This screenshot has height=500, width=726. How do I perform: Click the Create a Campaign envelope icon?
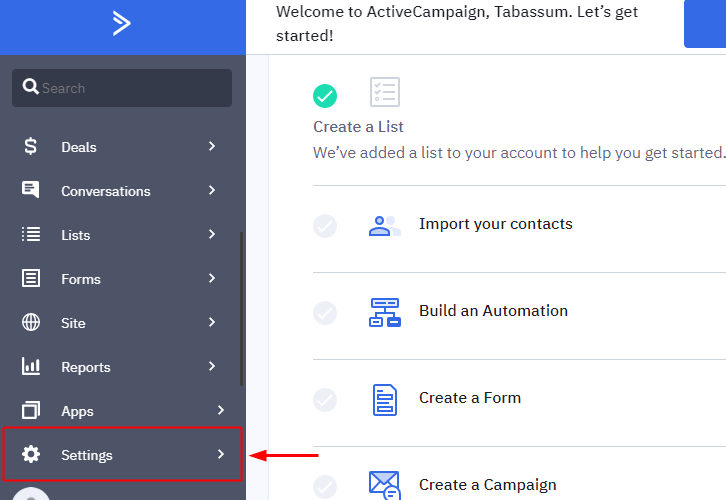click(x=385, y=485)
